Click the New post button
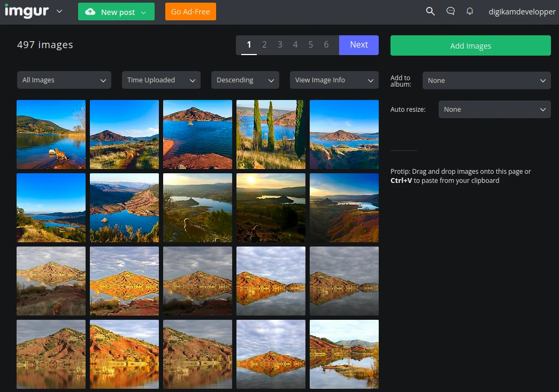The image size is (559, 392). point(116,12)
